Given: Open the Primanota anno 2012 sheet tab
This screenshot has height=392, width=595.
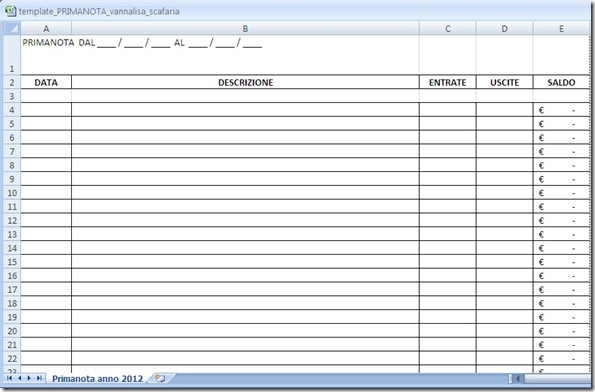Looking at the screenshot, I should click(x=98, y=378).
